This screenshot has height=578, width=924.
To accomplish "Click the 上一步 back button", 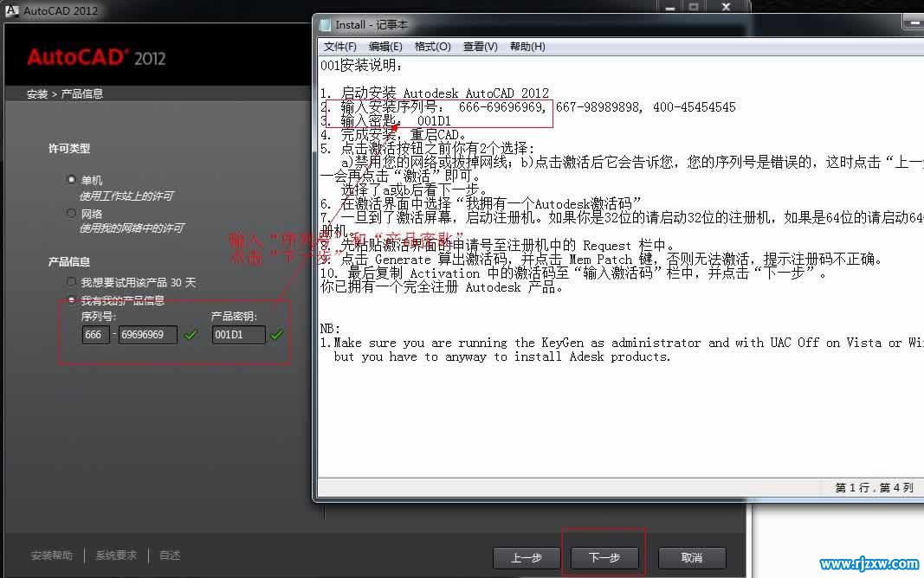I will point(527,557).
